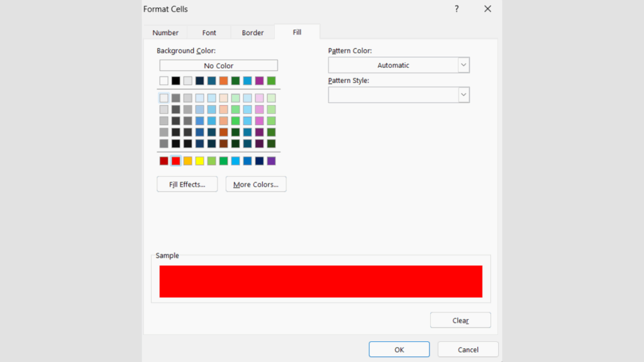Pick the orange theme color in top row
This screenshot has width=644, height=362.
point(223,80)
